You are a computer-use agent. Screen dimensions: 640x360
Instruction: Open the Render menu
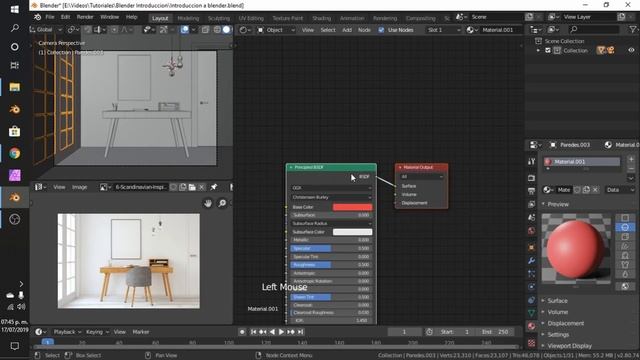tap(85, 17)
